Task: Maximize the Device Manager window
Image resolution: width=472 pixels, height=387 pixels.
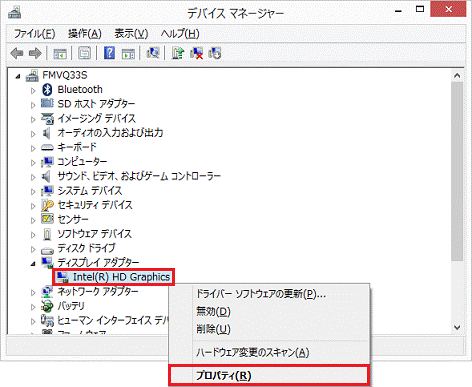Action: click(x=420, y=10)
